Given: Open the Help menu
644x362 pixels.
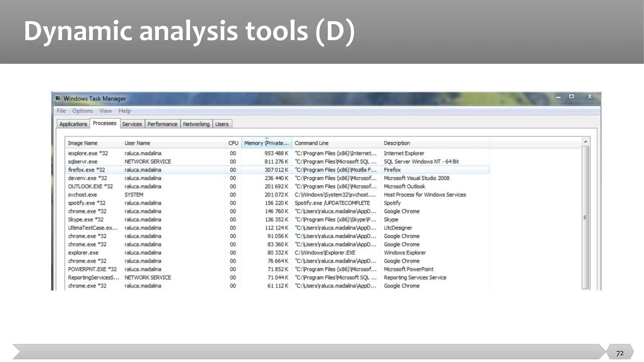Looking at the screenshot, I should pyautogui.click(x=125, y=111).
